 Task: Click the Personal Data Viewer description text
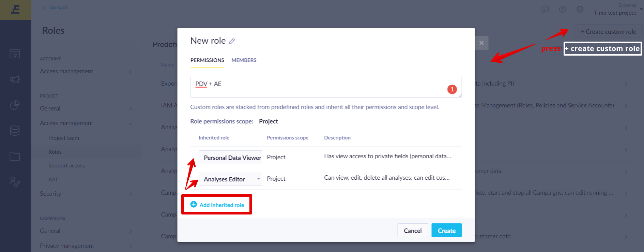387,156
